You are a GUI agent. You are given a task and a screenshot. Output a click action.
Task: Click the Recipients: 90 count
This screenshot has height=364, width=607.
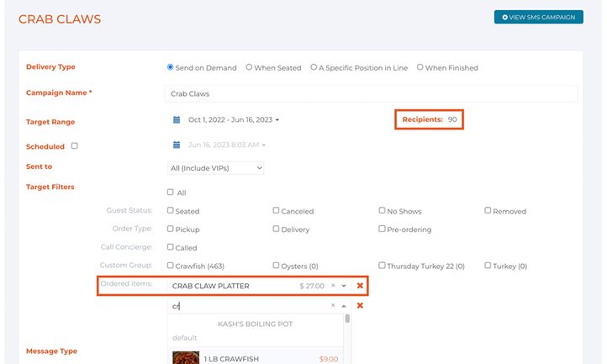(x=430, y=119)
